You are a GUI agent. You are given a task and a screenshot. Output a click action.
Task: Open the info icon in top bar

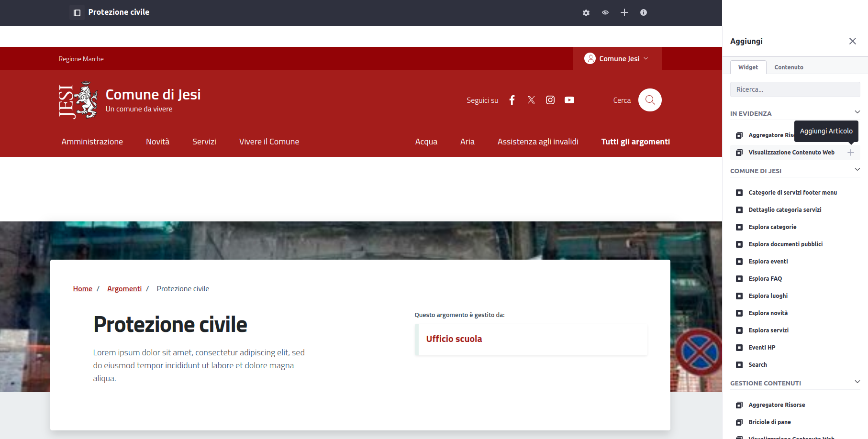pos(644,13)
